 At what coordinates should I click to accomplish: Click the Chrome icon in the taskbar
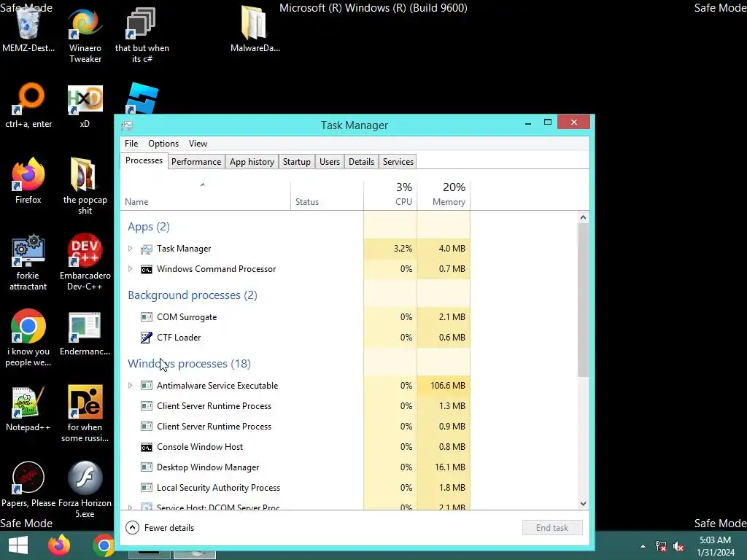point(104,545)
